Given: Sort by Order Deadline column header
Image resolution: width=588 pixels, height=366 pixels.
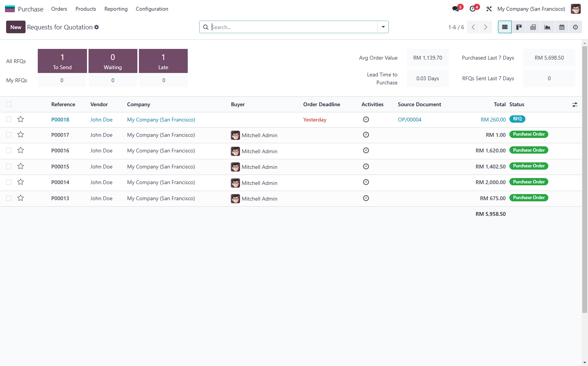Looking at the screenshot, I should pos(322,104).
